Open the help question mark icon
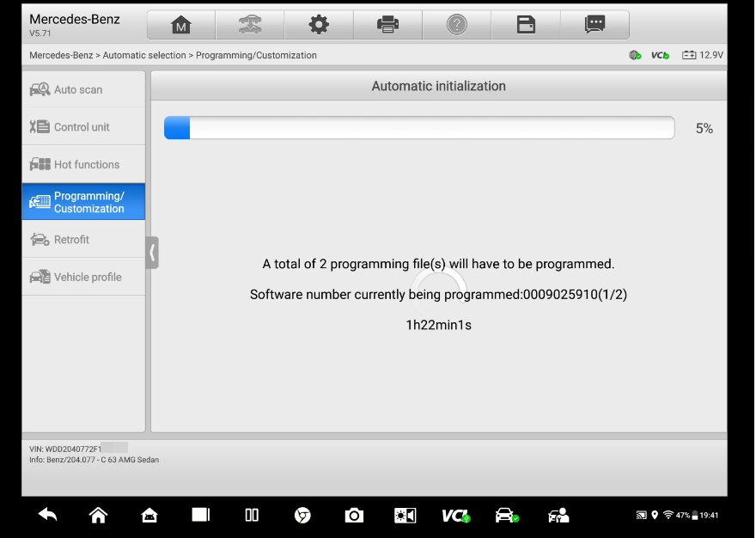Screen dimensions: 756x538 [x=456, y=24]
